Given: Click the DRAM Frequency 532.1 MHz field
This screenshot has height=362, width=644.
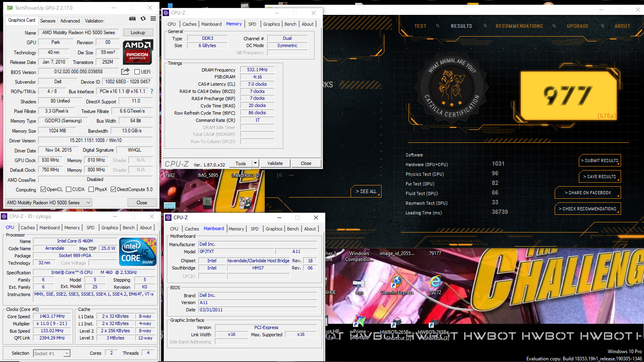Looking at the screenshot, I should tap(257, 70).
